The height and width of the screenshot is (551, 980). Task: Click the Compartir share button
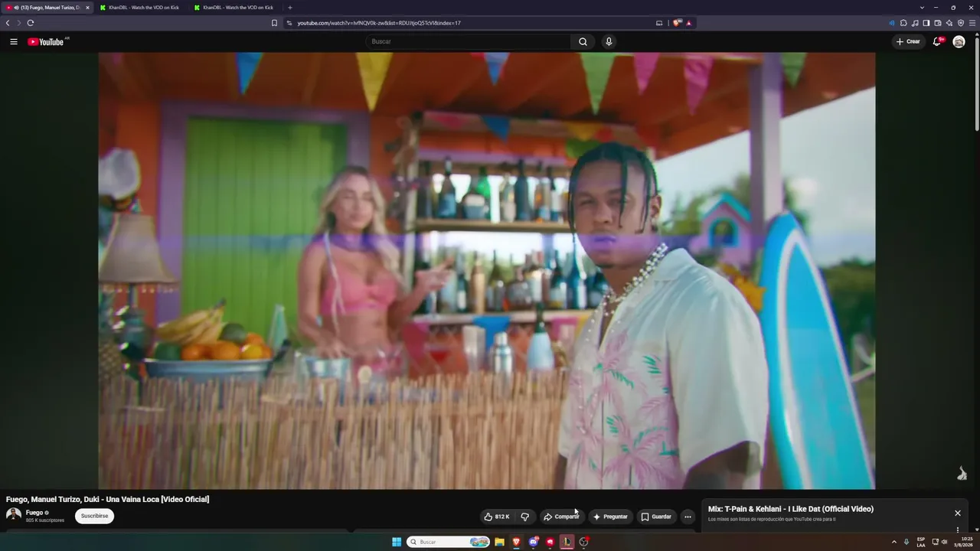pos(561,517)
